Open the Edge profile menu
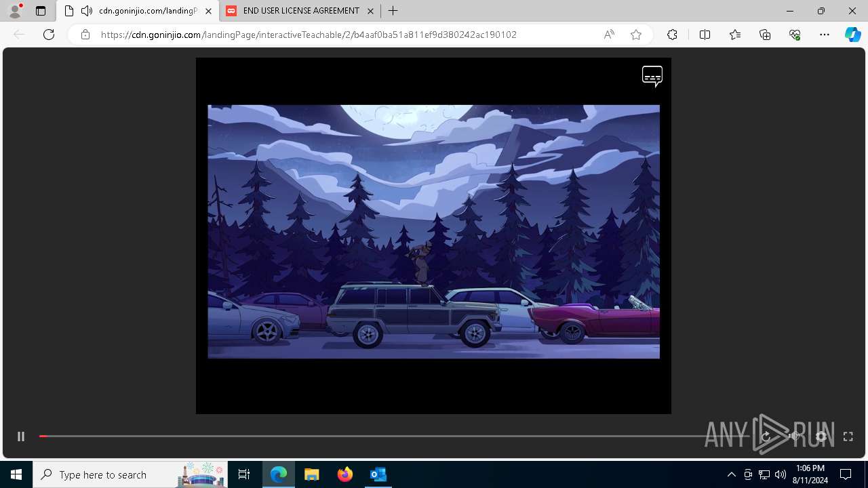This screenshot has width=868, height=488. [15, 11]
